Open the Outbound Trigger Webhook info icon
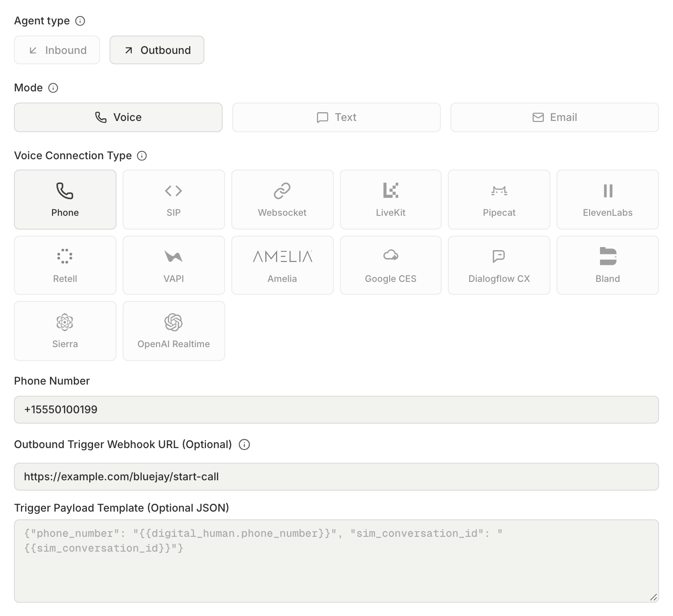Viewport: 673px width, 616px height. [x=244, y=445]
